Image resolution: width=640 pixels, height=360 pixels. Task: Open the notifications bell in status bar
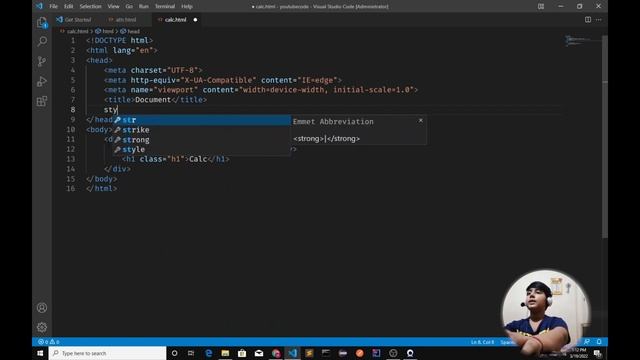coord(599,342)
